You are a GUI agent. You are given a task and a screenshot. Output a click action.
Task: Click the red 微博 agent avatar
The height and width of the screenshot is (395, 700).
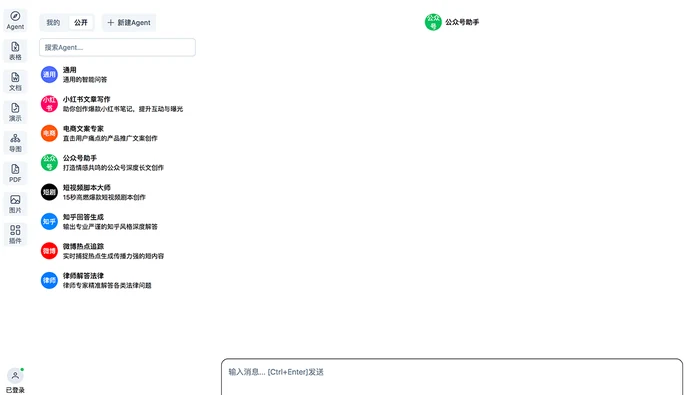point(49,251)
